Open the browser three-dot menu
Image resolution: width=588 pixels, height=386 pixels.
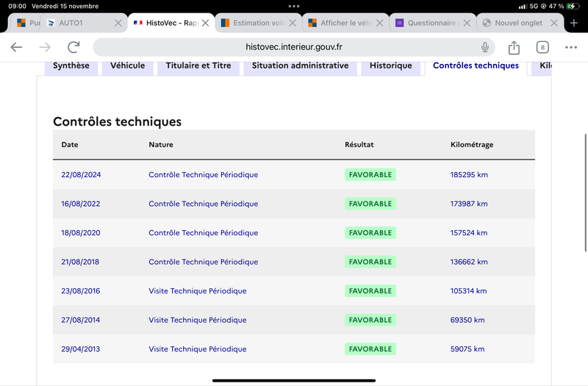point(571,47)
